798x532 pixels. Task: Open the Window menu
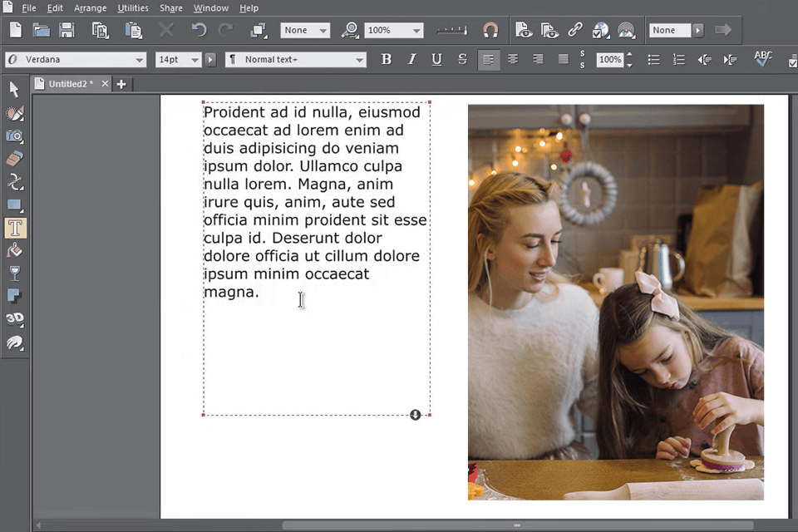tap(210, 8)
